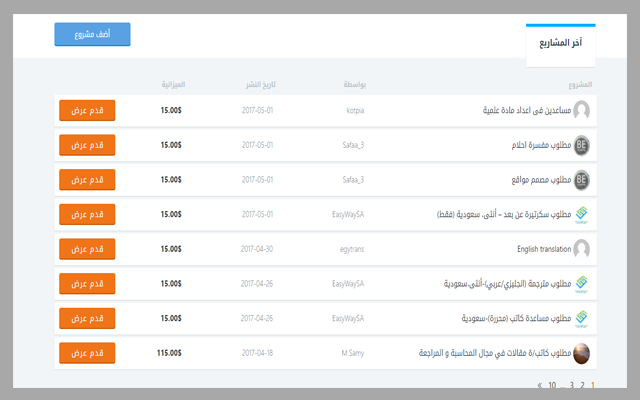Open user kotpia's profile link
640x400 pixels.
pos(355,110)
